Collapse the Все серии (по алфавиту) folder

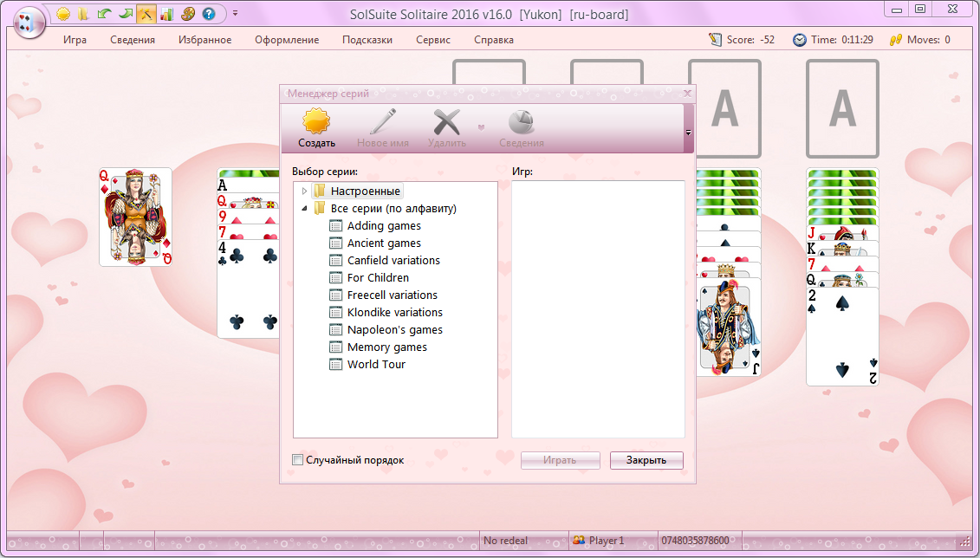click(304, 209)
